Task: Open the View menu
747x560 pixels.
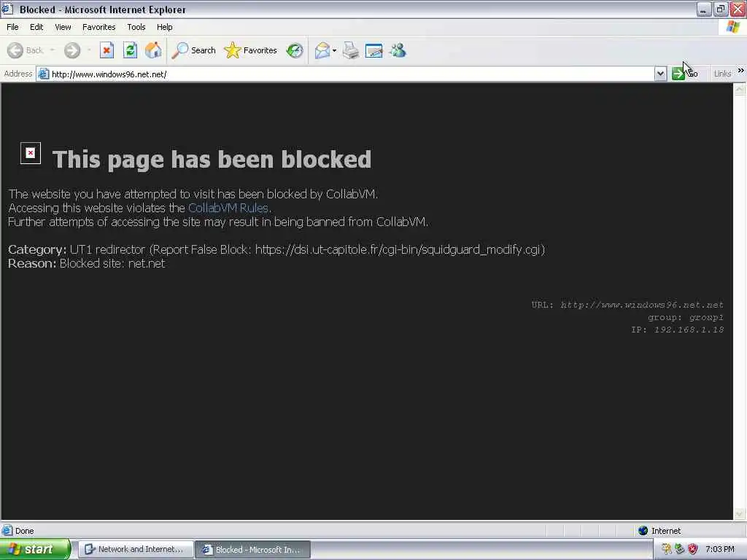Action: (x=63, y=27)
